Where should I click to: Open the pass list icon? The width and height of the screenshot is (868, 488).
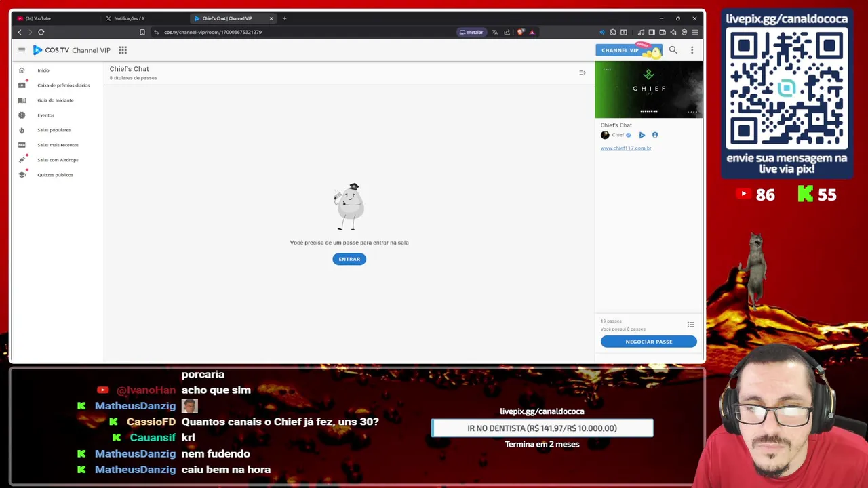[x=690, y=325]
